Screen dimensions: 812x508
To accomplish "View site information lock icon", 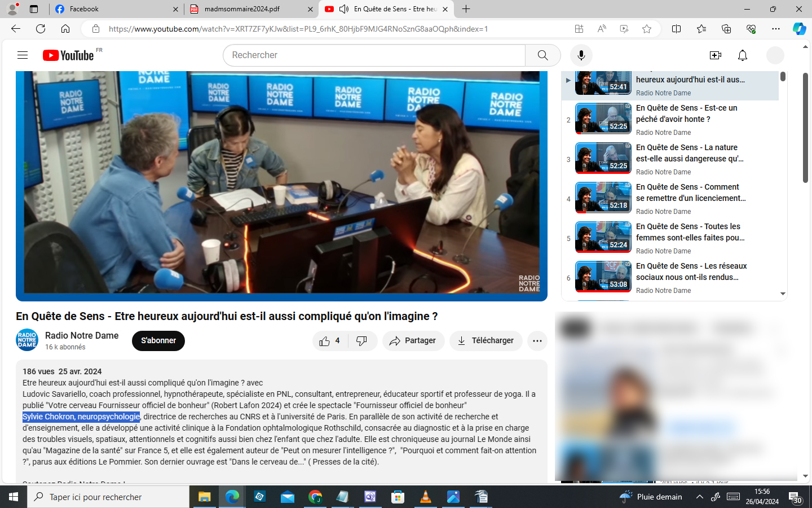I will pos(96,29).
